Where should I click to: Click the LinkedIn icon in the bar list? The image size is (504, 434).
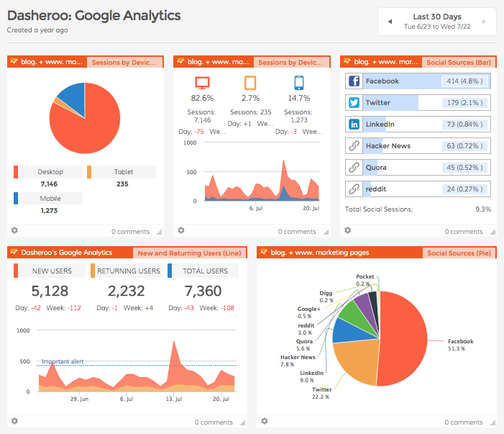point(354,125)
